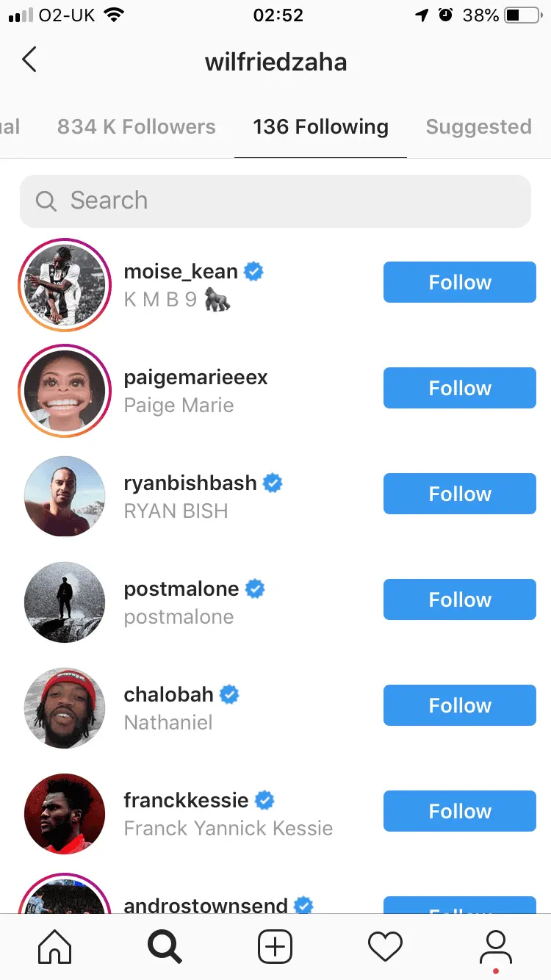Viewport: 551px width, 980px height.
Task: Go to your profile icon
Action: 495,946
